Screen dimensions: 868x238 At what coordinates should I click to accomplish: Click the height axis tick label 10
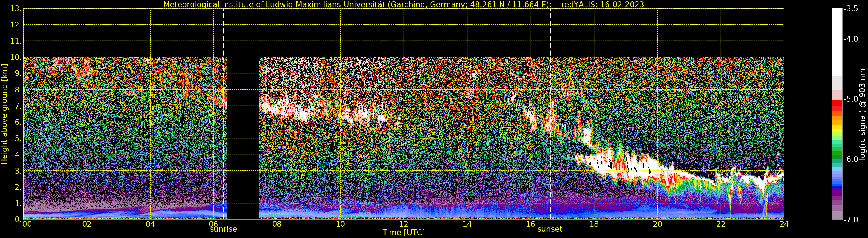click(x=16, y=57)
